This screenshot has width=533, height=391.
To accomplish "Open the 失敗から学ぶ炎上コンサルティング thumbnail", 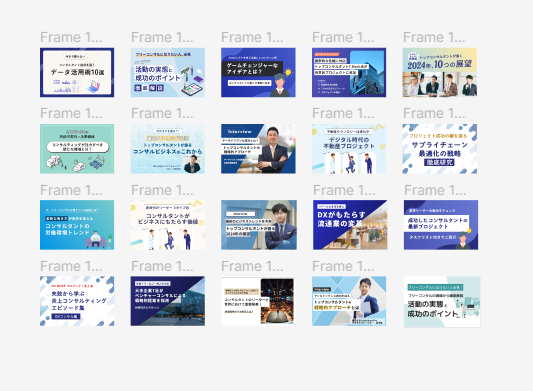I will tap(77, 301).
